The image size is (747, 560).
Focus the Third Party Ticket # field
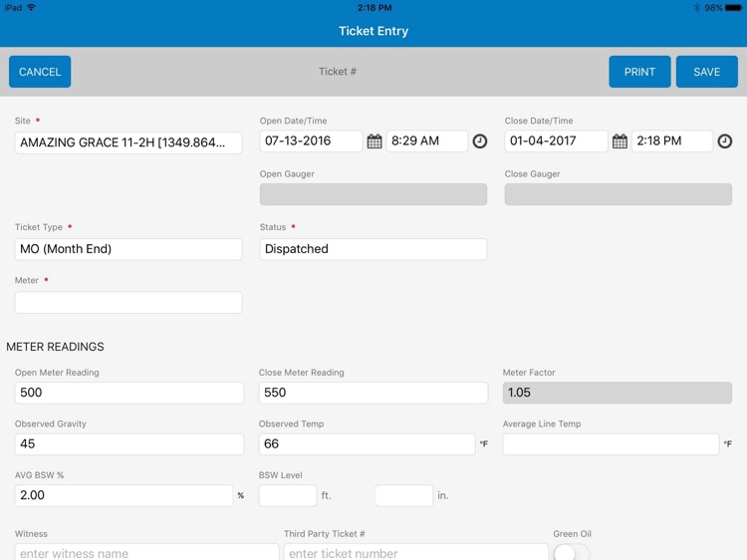pos(416,552)
